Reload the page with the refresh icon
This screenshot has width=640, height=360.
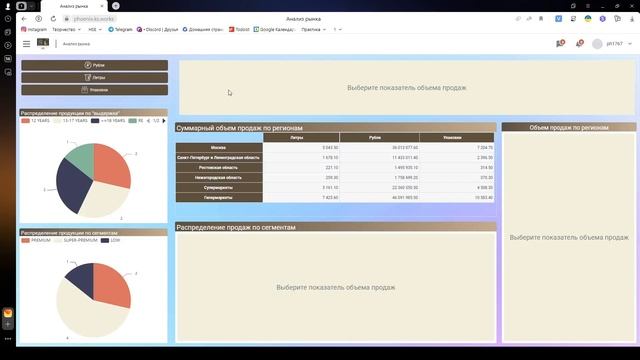[x=53, y=19]
